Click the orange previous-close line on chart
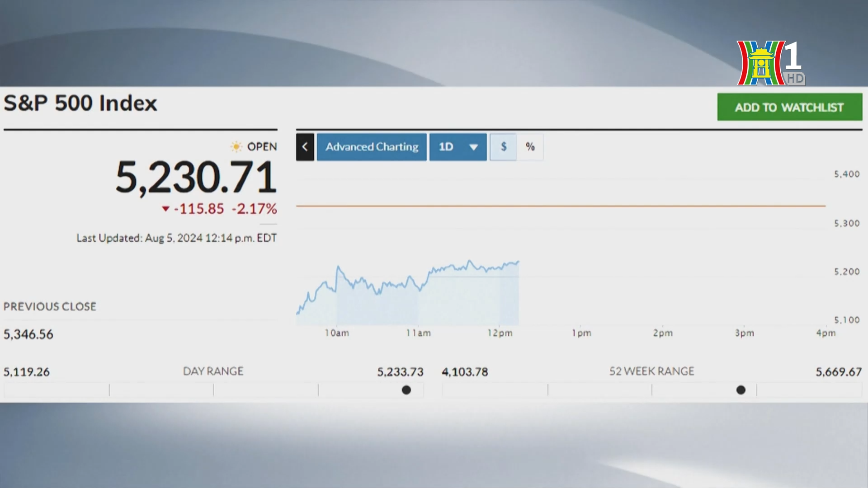 pyautogui.click(x=561, y=206)
